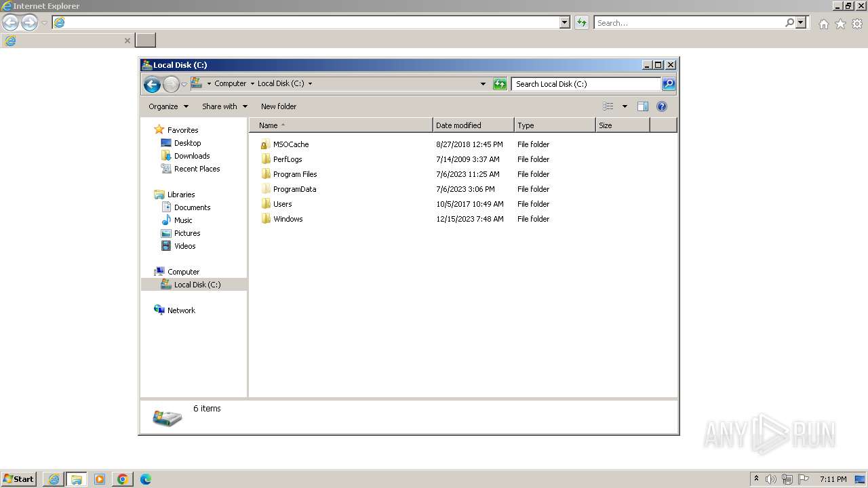Click Computer in the breadcrumb path
868x488 pixels.
click(231, 83)
